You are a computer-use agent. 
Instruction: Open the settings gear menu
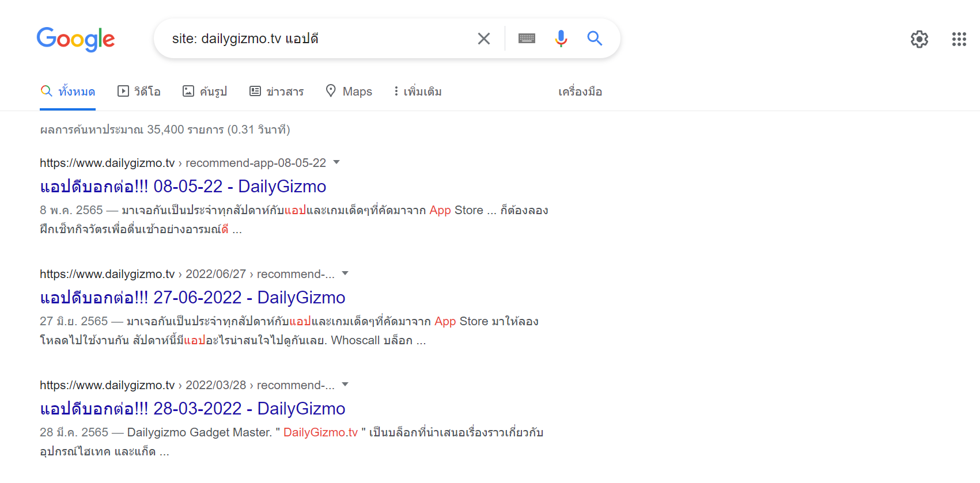[x=919, y=39]
